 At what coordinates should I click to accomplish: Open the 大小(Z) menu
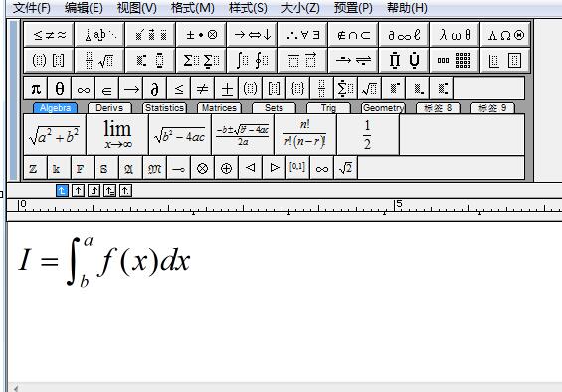coord(300,8)
